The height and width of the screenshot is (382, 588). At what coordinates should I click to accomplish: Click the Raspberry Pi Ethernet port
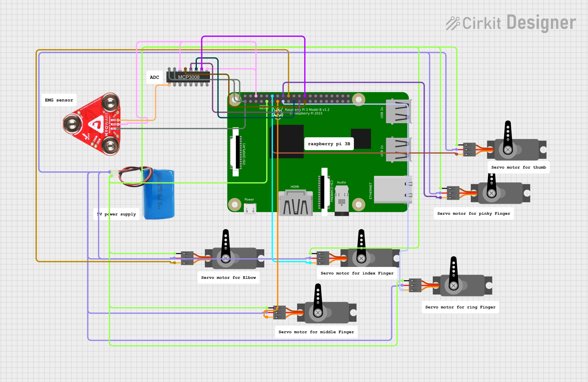393,189
